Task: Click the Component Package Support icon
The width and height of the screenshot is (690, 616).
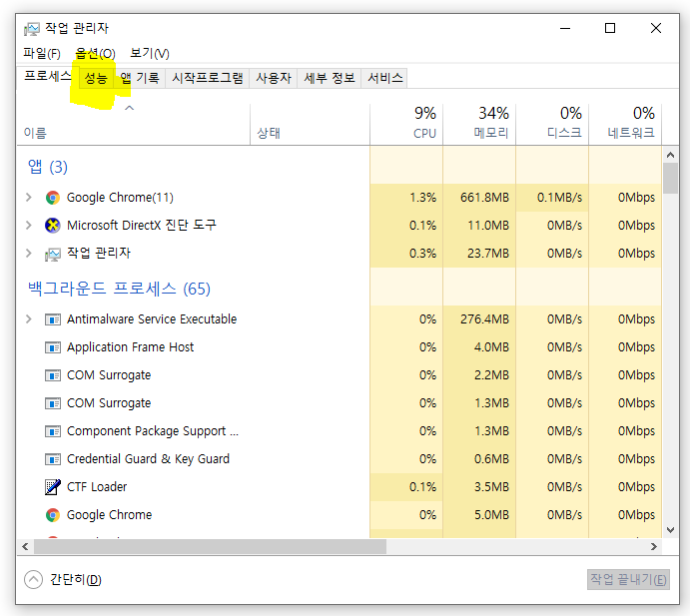Action: click(53, 431)
